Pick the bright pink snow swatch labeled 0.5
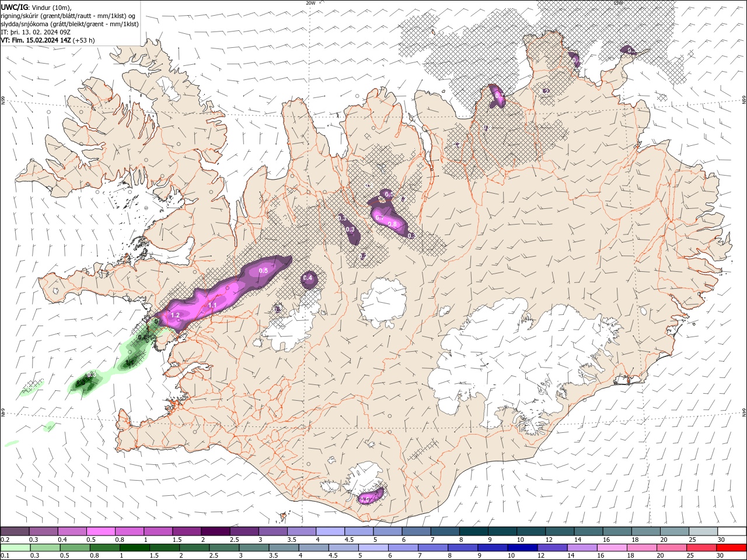747x560 pixels. click(101, 531)
